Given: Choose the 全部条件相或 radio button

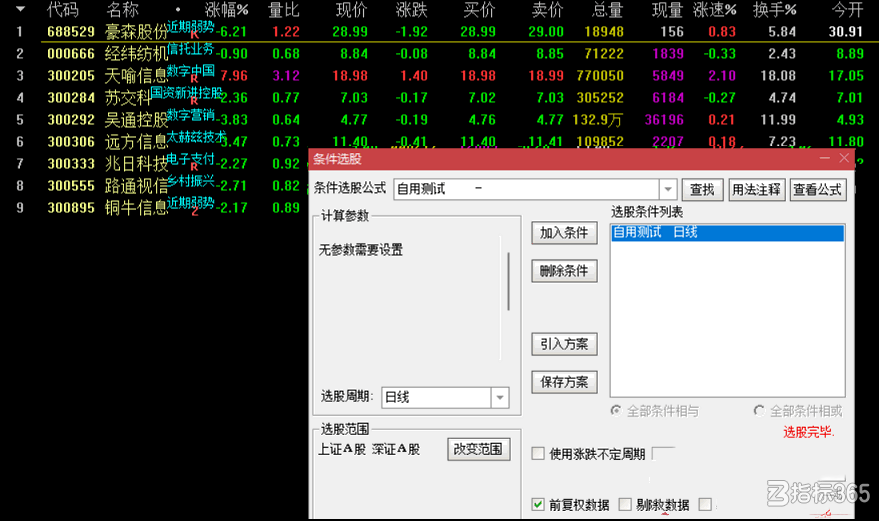Looking at the screenshot, I should point(759,411).
